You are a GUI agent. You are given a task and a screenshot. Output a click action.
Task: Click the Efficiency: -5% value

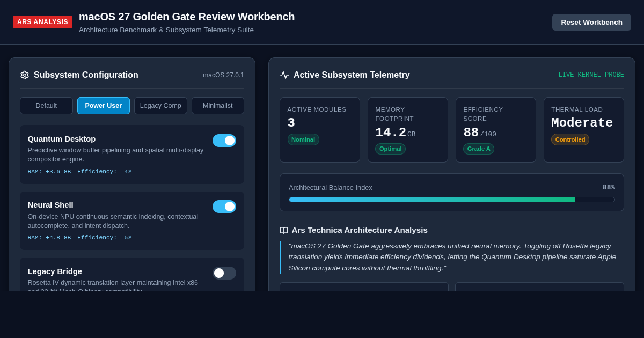pyautogui.click(x=104, y=238)
